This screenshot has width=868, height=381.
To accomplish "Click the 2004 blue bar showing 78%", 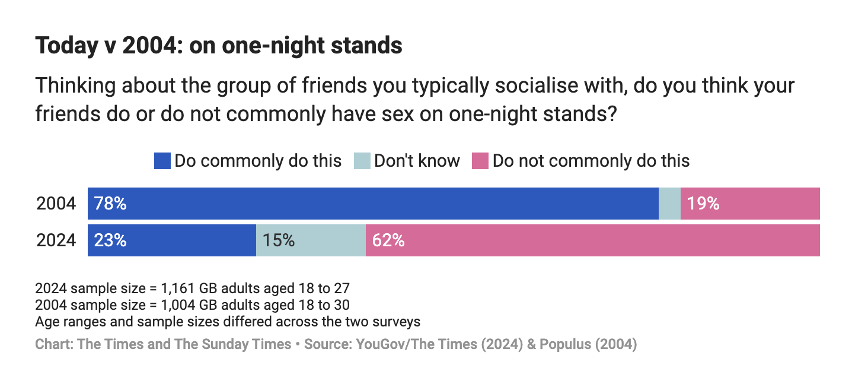I will 373,204.
